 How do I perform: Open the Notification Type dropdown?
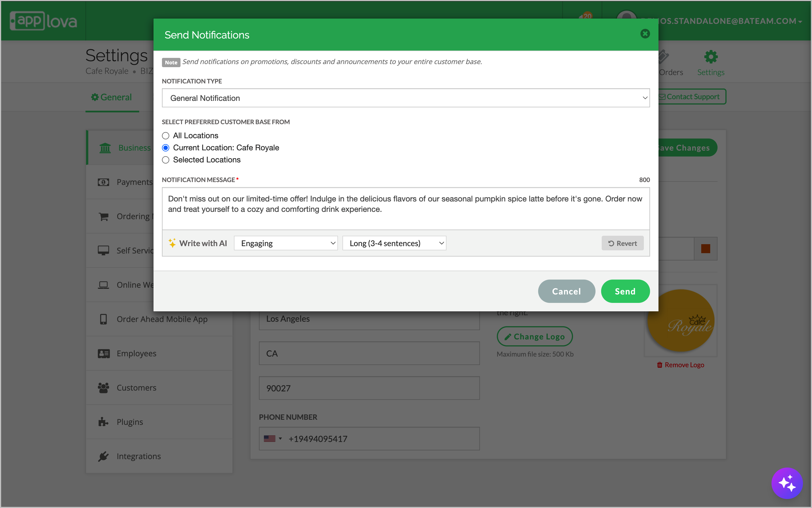pyautogui.click(x=405, y=98)
